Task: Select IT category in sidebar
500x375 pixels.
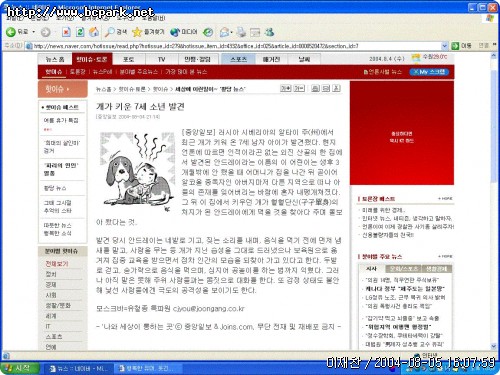Action: [48, 326]
